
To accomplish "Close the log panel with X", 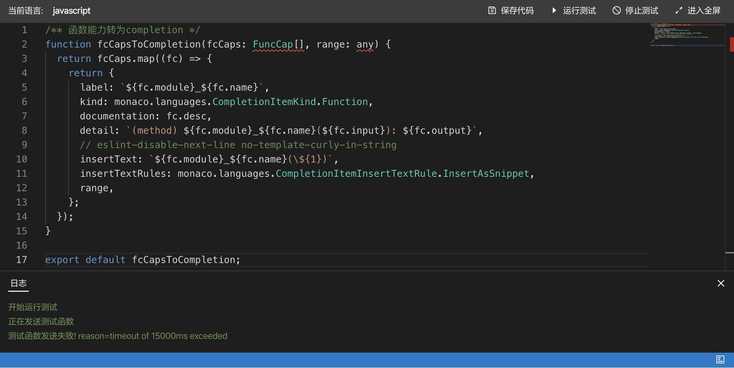I will [x=721, y=283].
